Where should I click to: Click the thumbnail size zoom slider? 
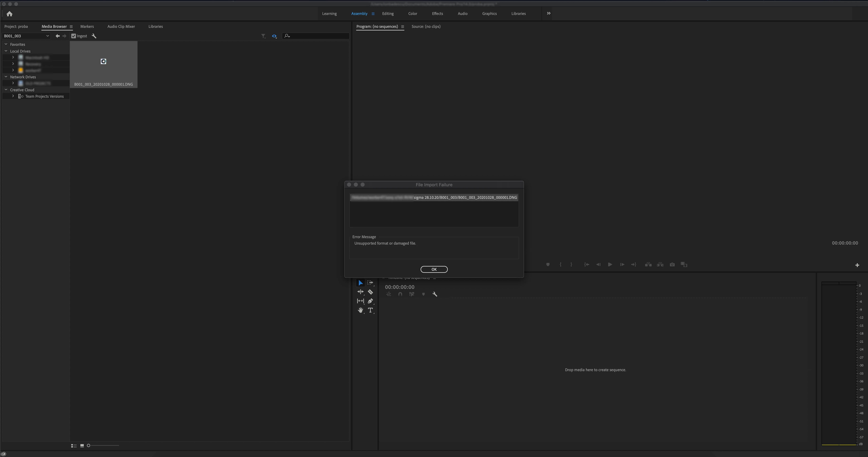103,445
